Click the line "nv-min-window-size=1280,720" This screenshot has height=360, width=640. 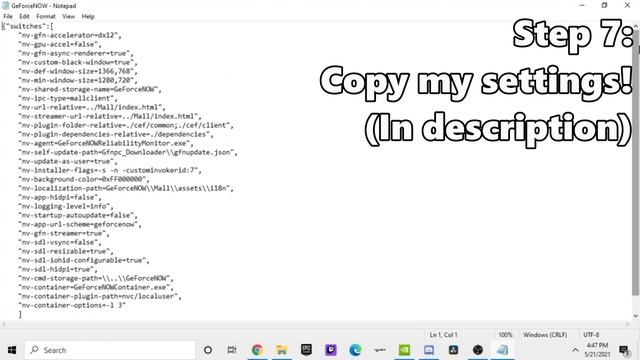point(78,80)
